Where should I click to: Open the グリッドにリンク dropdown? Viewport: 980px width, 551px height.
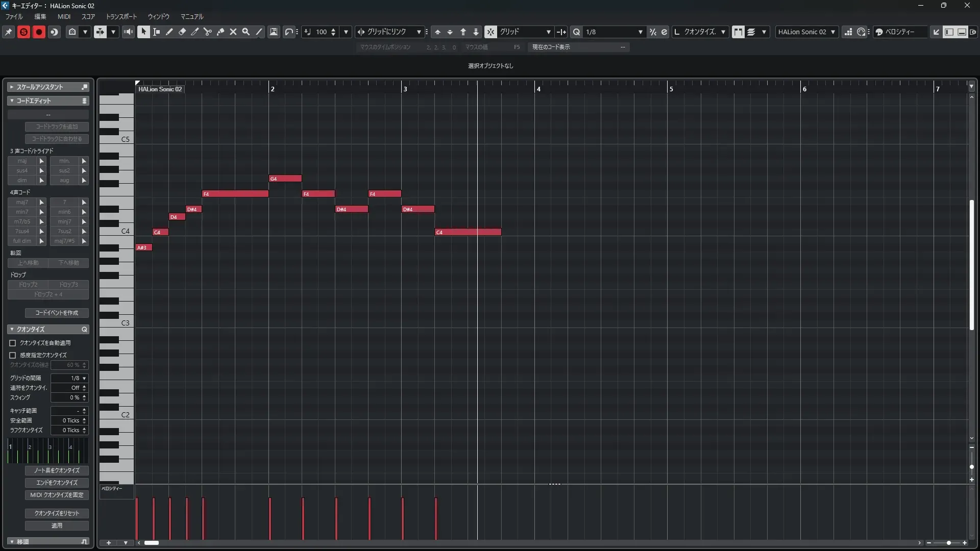(419, 32)
